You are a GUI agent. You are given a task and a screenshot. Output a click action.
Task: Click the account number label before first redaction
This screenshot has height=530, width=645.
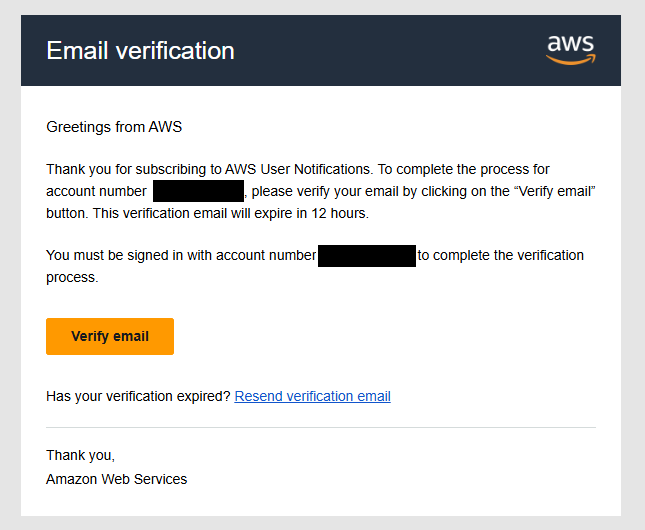(96, 191)
